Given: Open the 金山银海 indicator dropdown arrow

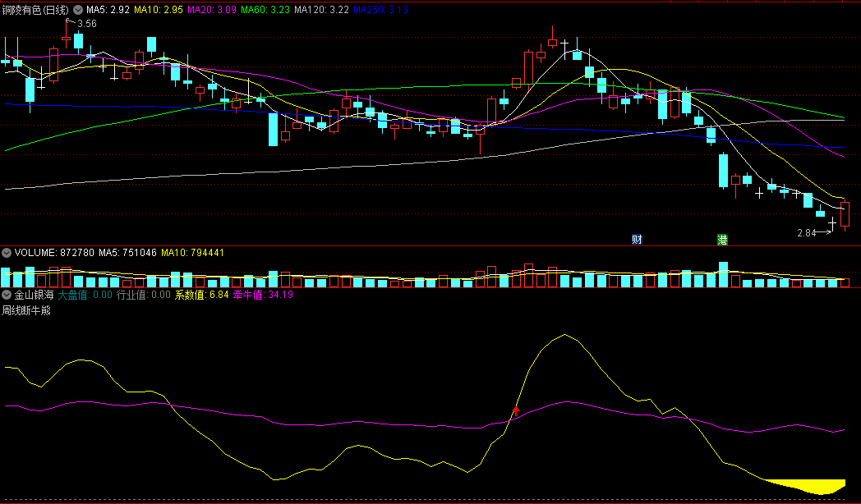Looking at the screenshot, I should tap(7, 295).
